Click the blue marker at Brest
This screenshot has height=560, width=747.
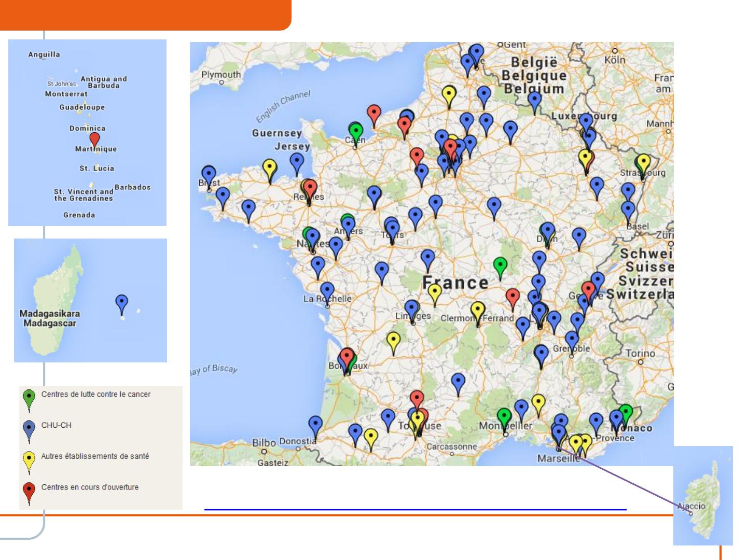point(209,178)
